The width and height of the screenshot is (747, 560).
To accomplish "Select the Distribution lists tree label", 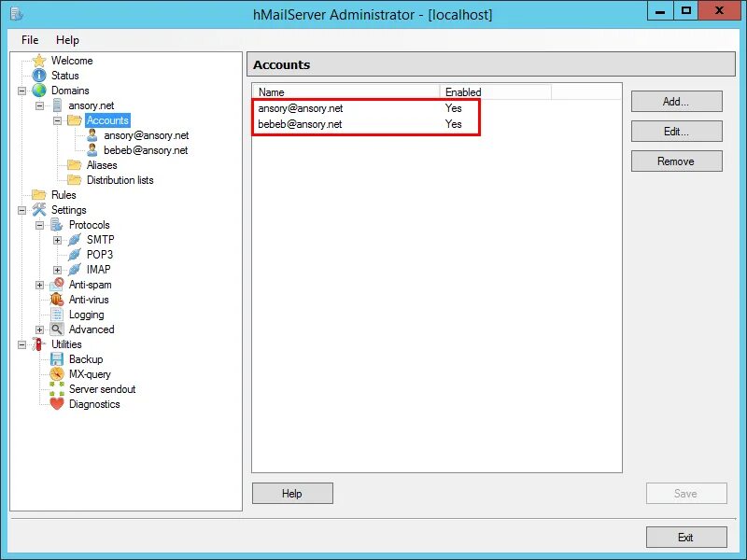I will tap(120, 180).
